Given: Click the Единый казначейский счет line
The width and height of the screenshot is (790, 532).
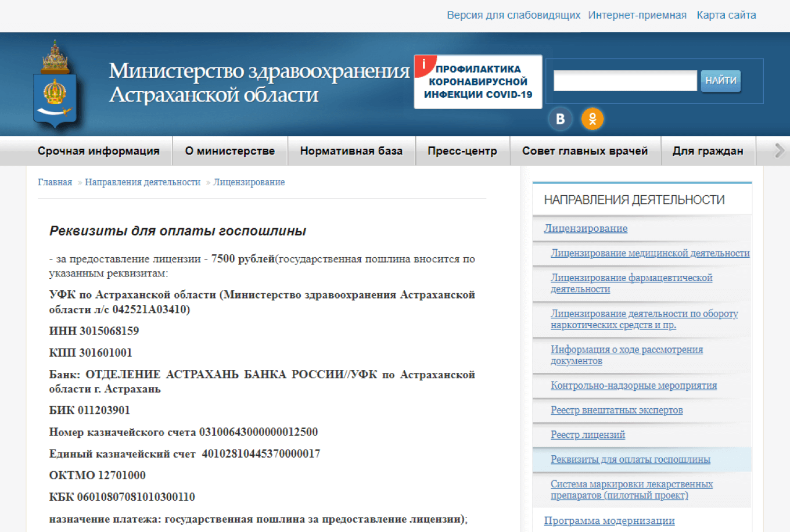Looking at the screenshot, I should click(x=185, y=454).
